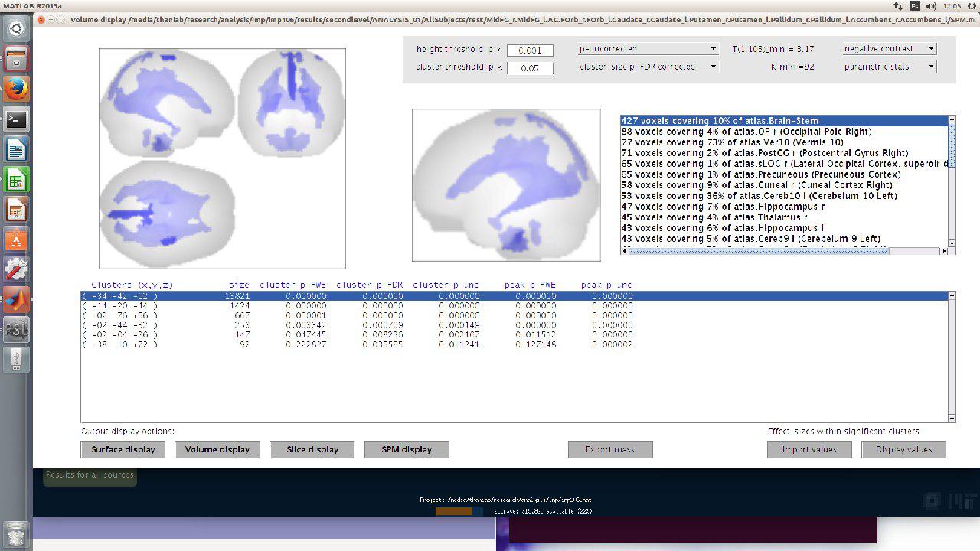The image size is (980, 551).
Task: Open the FSL launcher icon
Action: tap(16, 329)
